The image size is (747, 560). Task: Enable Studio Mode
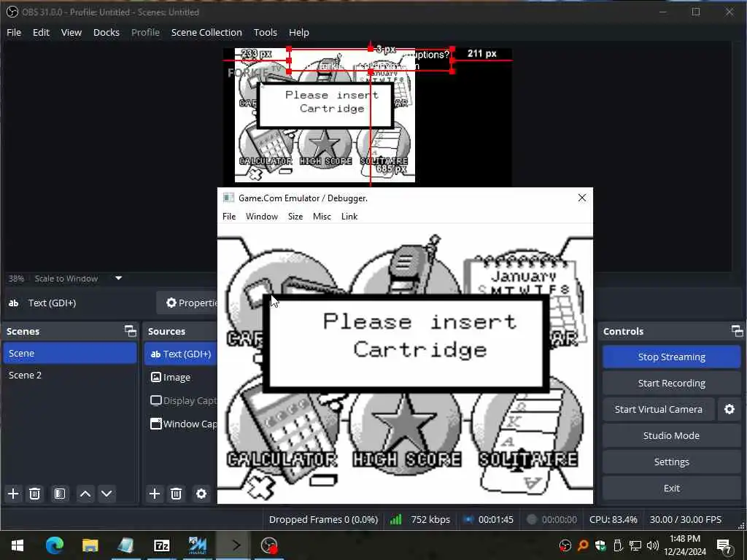[671, 435]
